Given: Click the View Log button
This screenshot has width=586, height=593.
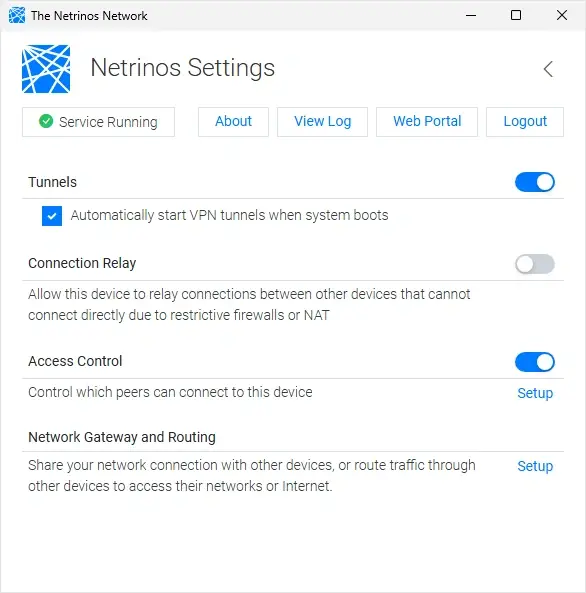Looking at the screenshot, I should (322, 122).
